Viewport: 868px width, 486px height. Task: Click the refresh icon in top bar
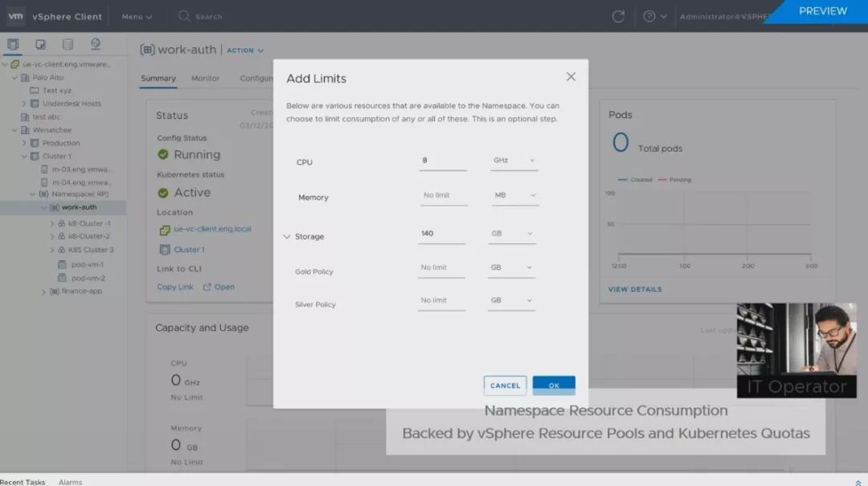click(618, 17)
